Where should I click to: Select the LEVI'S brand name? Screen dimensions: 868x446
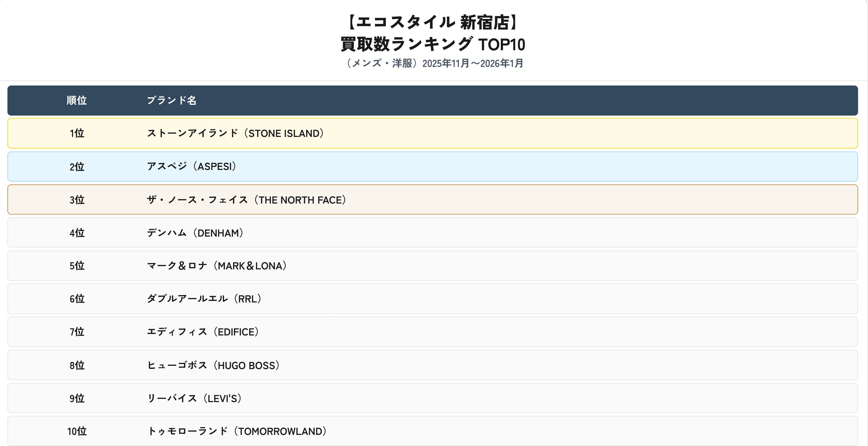[x=194, y=398]
